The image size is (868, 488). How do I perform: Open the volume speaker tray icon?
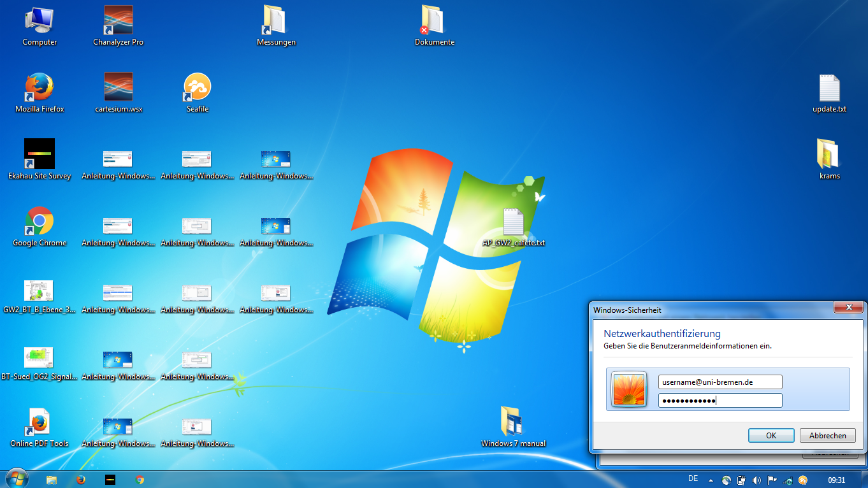[x=756, y=480]
